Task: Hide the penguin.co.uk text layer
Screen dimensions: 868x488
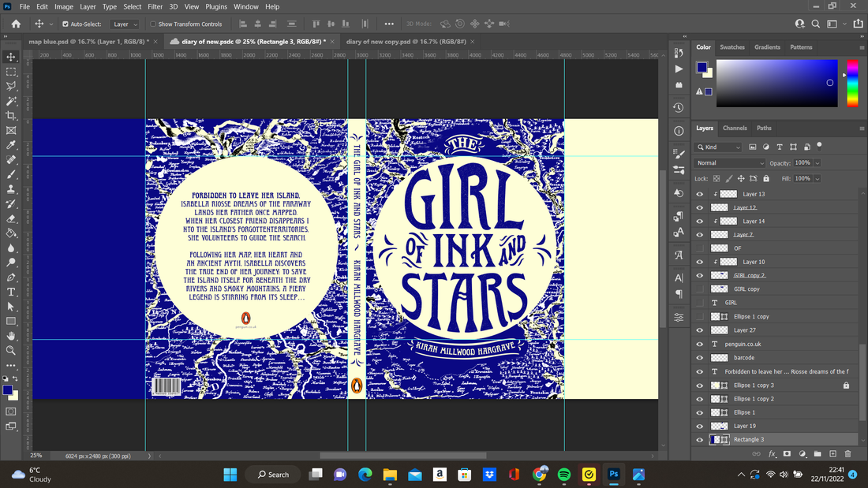Action: tap(700, 345)
